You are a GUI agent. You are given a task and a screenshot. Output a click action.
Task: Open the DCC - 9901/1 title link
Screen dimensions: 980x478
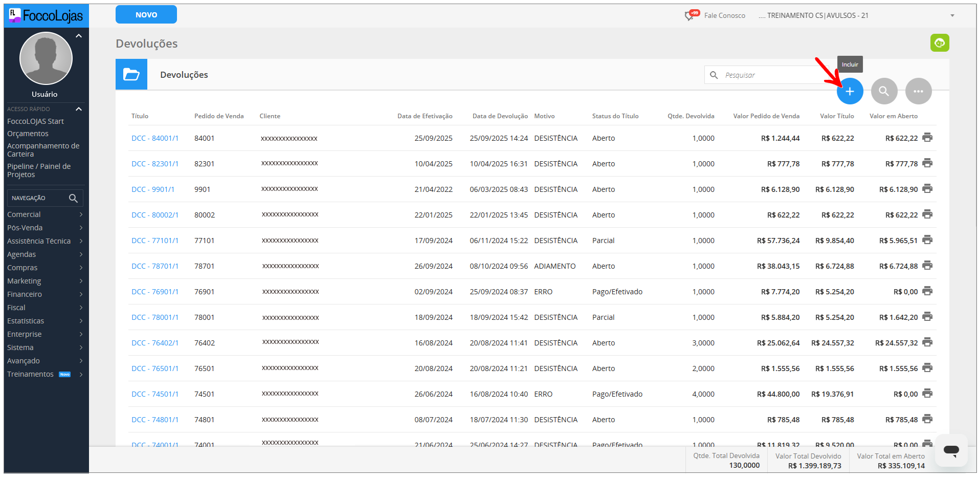153,189
